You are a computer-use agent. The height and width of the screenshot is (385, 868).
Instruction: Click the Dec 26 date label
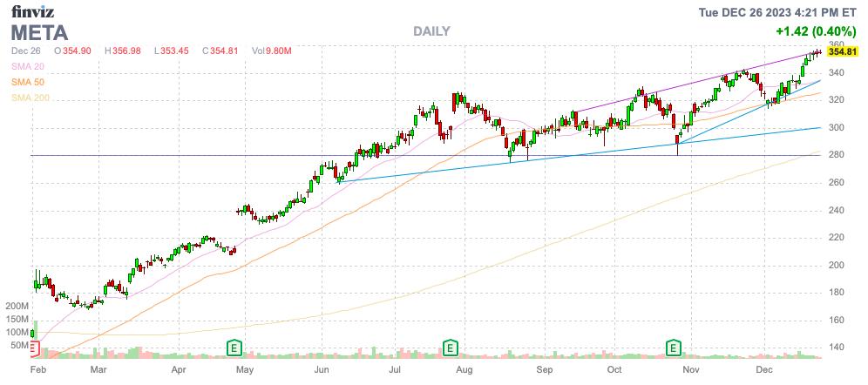coord(25,51)
